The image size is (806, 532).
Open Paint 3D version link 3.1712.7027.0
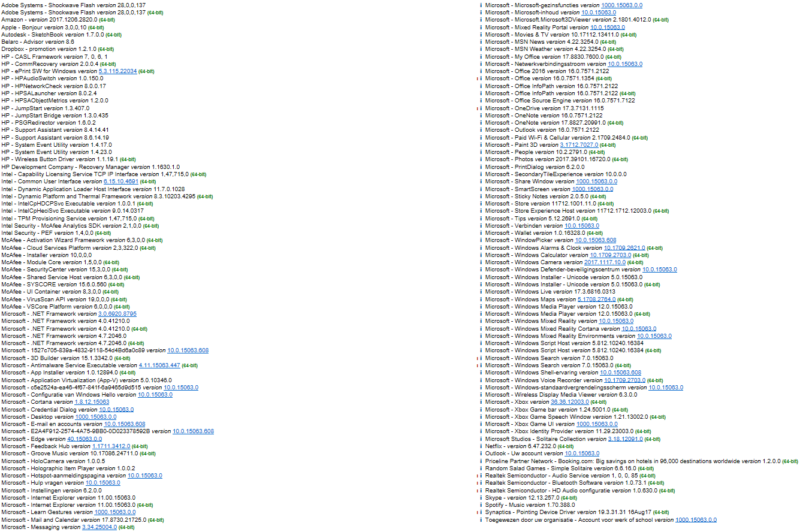[x=579, y=145]
